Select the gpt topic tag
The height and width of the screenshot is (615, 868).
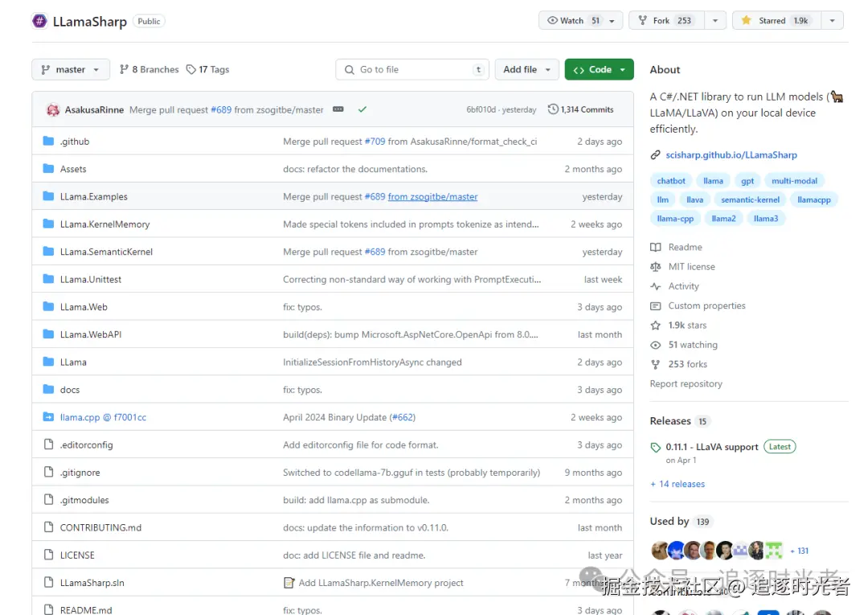pyautogui.click(x=747, y=181)
